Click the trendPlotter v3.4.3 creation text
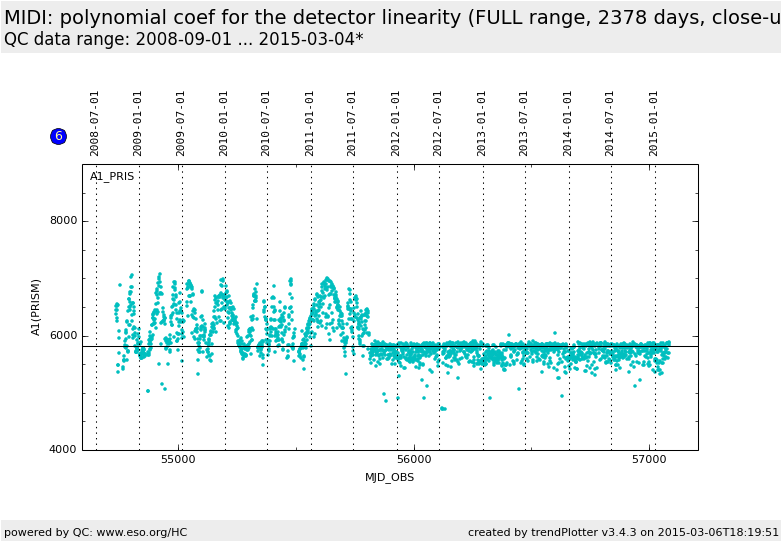Viewport: 782px width, 542px height. [x=623, y=532]
